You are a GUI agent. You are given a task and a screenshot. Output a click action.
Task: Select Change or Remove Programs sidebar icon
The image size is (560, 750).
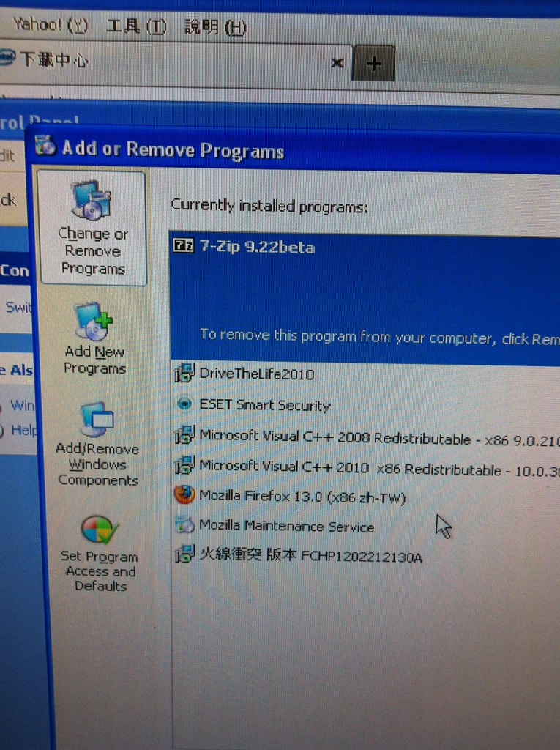point(92,199)
